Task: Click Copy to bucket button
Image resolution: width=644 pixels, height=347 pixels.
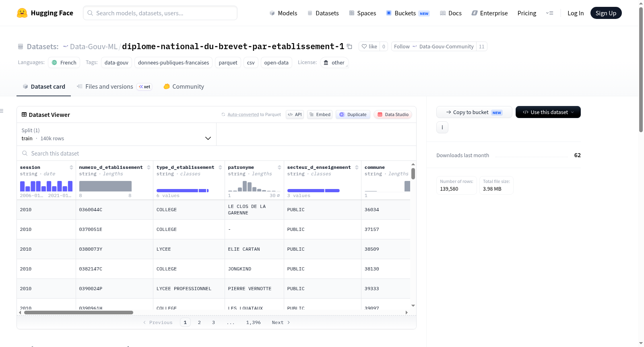Action: coord(474,112)
